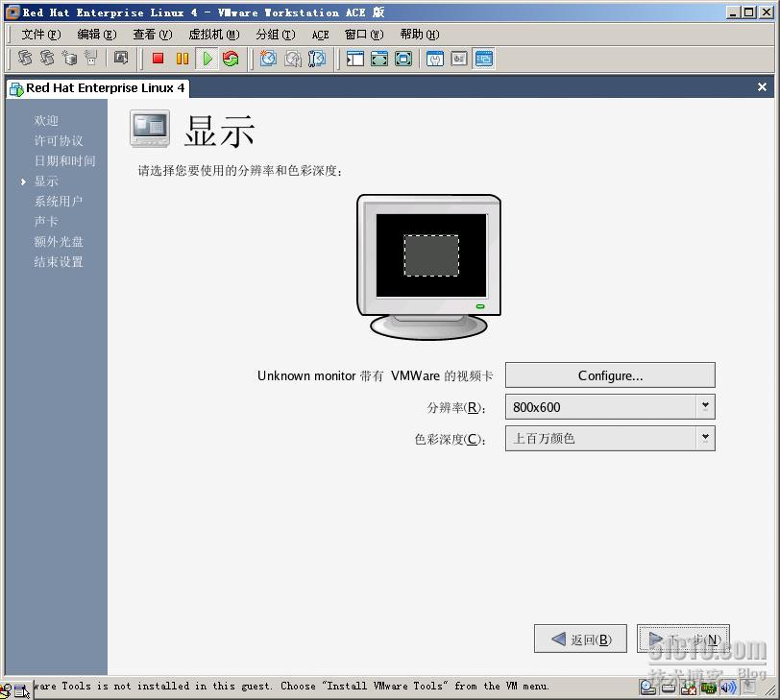Click the second ACE package toolbar icon
The height and width of the screenshot is (700, 780).
click(47, 59)
